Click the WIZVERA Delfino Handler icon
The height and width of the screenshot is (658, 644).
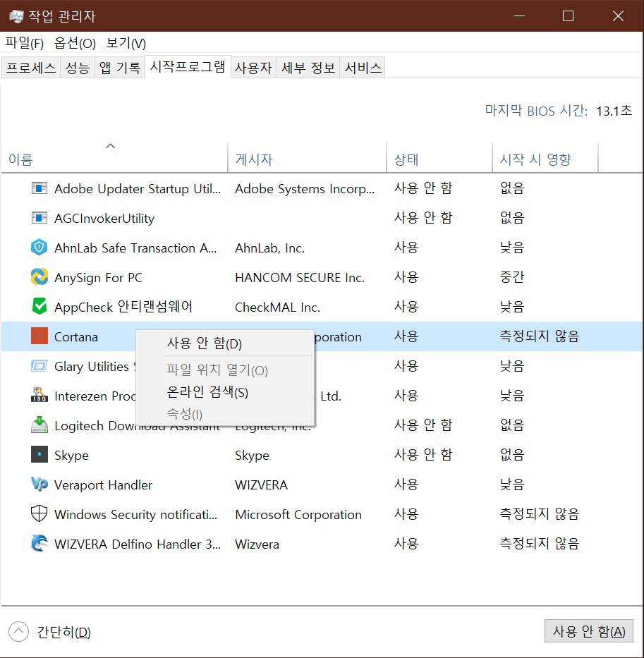[39, 544]
